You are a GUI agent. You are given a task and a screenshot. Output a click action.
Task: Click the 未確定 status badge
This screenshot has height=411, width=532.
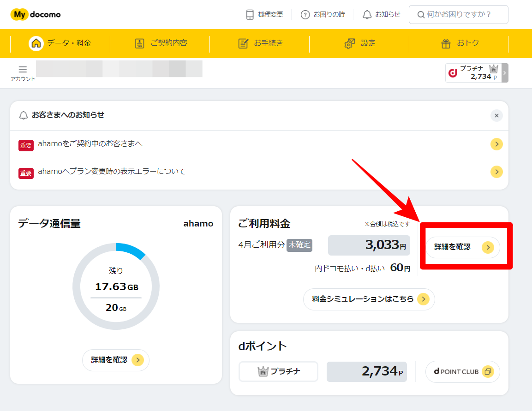click(x=299, y=245)
